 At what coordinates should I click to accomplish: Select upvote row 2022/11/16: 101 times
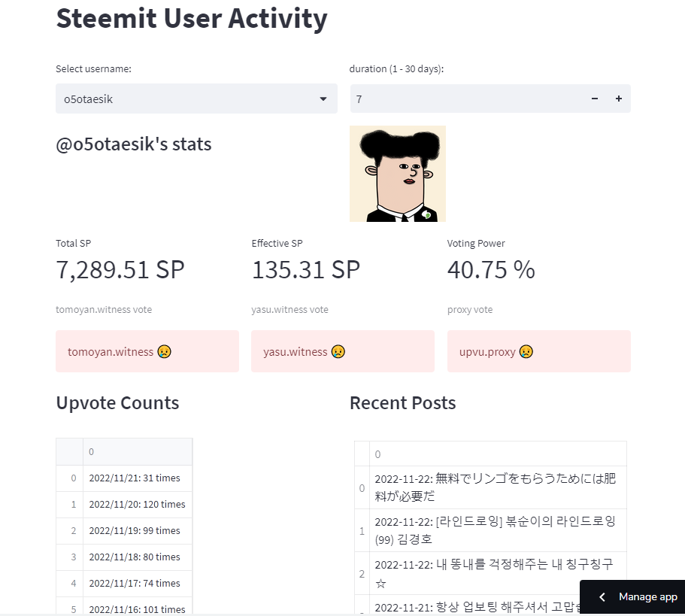[138, 607]
